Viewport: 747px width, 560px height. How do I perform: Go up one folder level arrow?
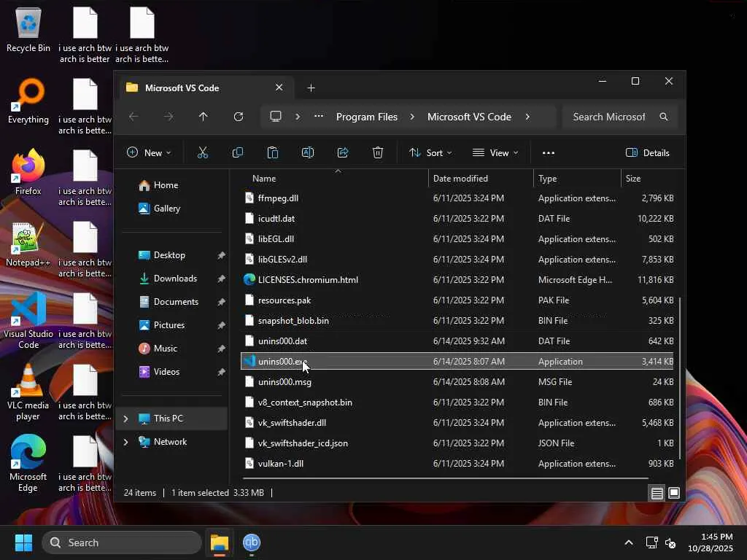click(203, 117)
